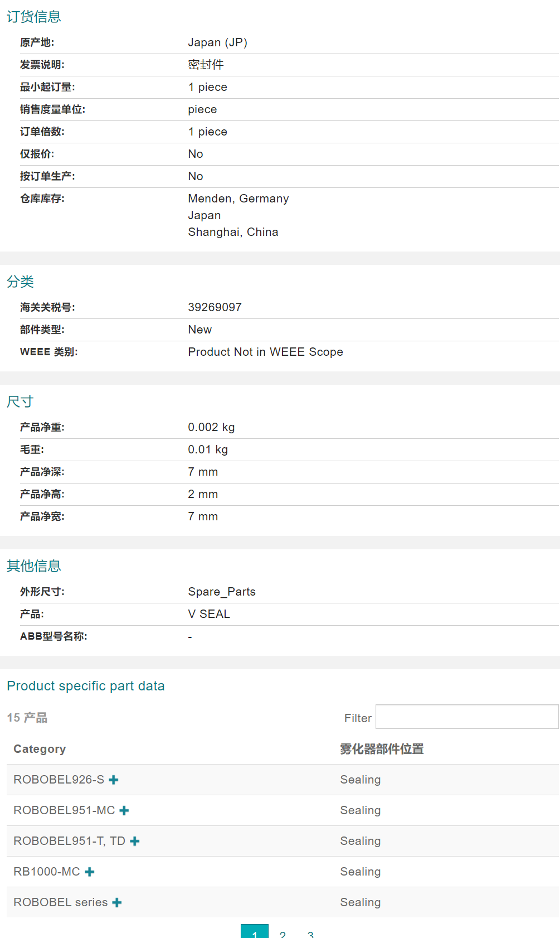Select the 订货信息 section heading
This screenshot has width=560, height=938.
(34, 17)
